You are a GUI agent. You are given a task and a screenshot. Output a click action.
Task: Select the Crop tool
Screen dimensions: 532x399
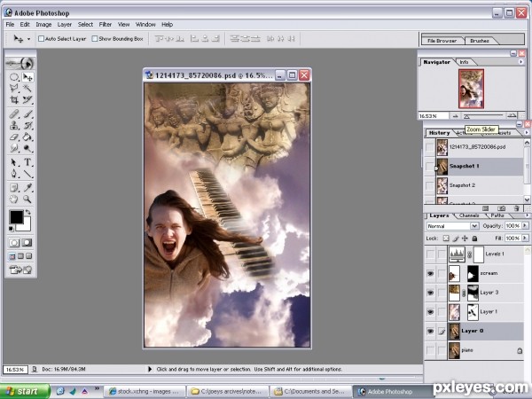pos(14,99)
